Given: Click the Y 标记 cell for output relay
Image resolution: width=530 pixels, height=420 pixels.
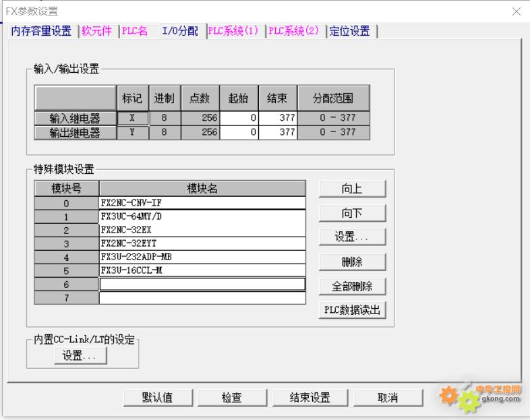Looking at the screenshot, I should [132, 132].
